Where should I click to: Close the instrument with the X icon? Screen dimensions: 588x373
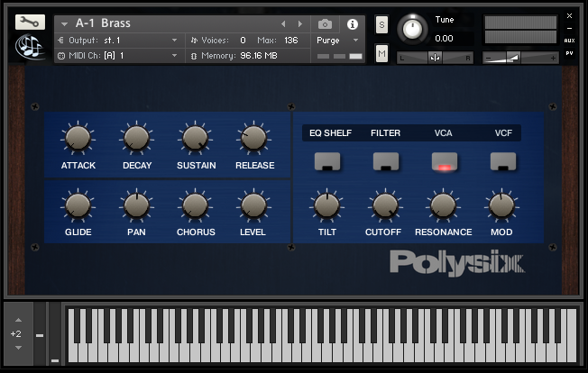569,15
